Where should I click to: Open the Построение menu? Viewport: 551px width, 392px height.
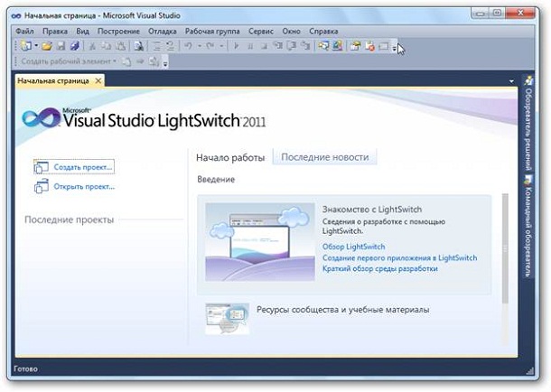(x=118, y=31)
